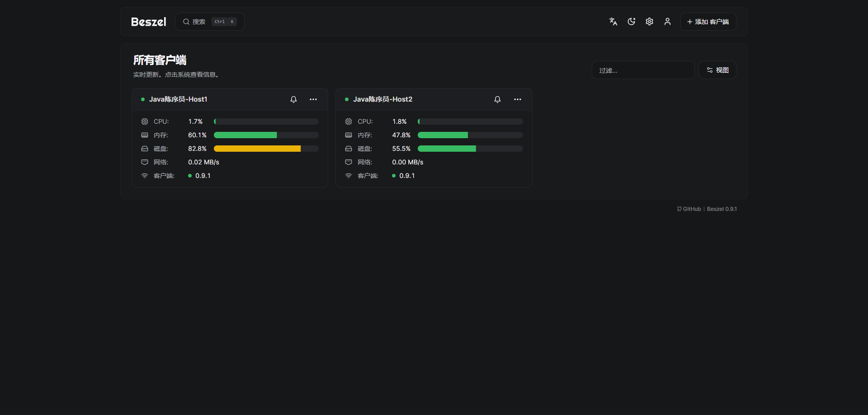Open the 视图 view options dropdown

coord(717,70)
